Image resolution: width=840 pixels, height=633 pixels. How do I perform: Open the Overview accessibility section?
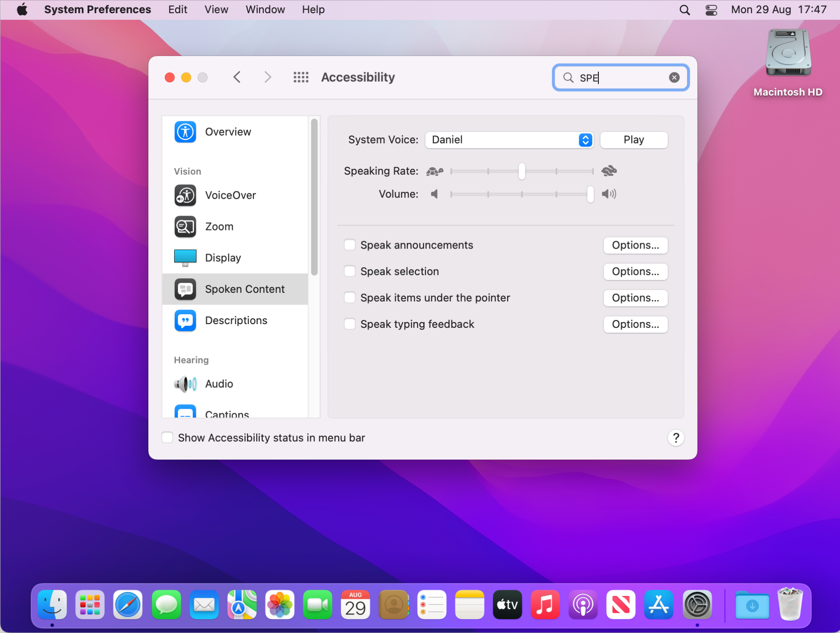235,132
